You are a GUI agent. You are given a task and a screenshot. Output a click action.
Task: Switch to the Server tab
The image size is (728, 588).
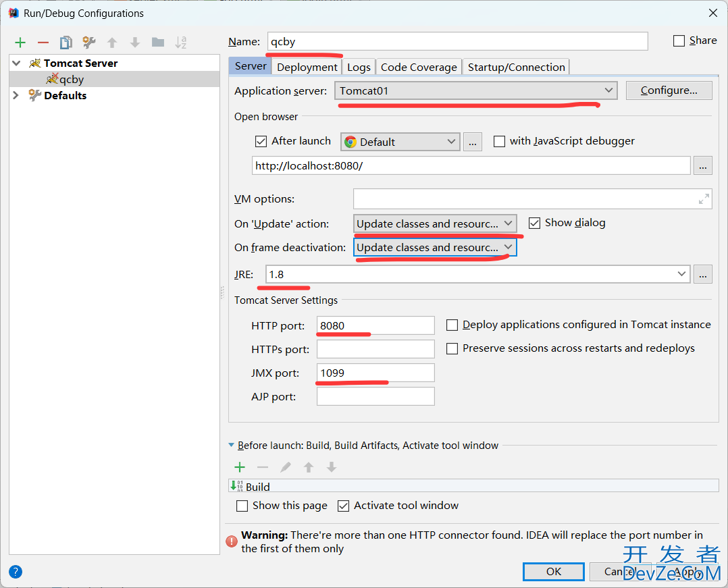(251, 66)
